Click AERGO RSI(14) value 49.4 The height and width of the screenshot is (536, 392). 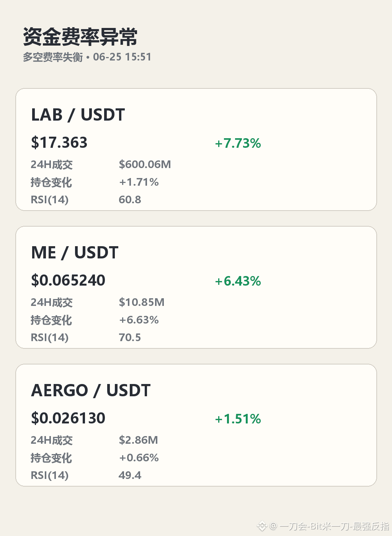130,475
